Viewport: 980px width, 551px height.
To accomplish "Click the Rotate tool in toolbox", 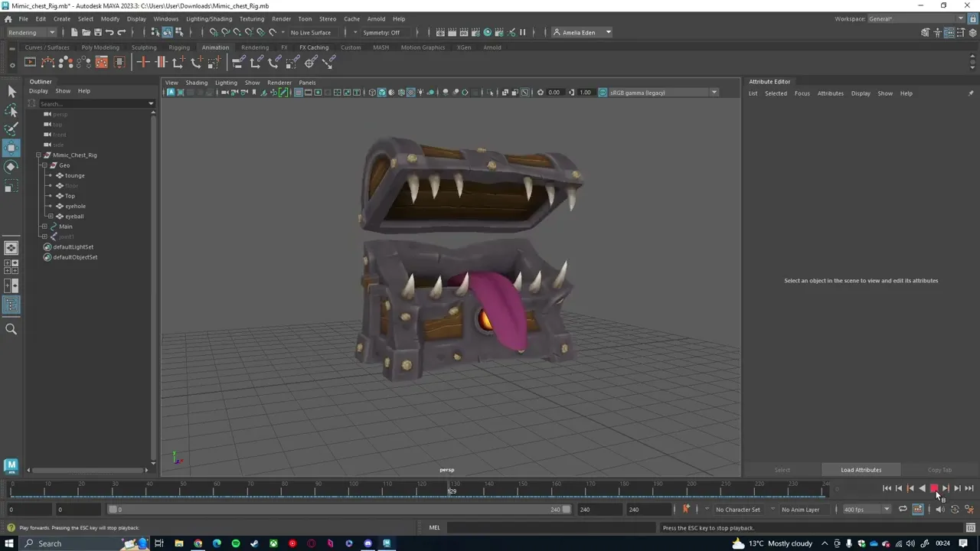I will tap(11, 166).
